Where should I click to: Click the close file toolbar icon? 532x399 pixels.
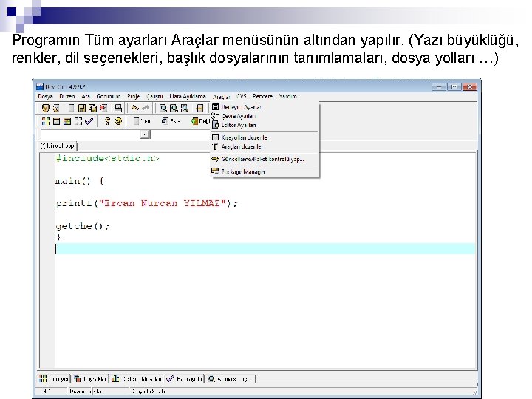(103, 108)
